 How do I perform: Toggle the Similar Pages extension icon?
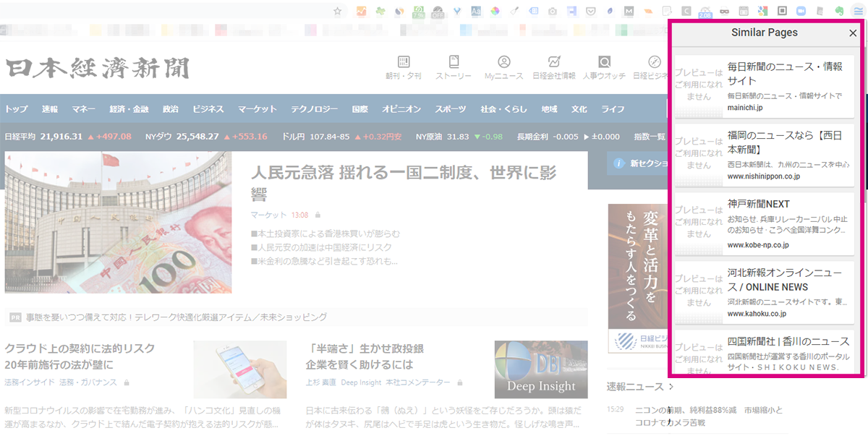859,11
